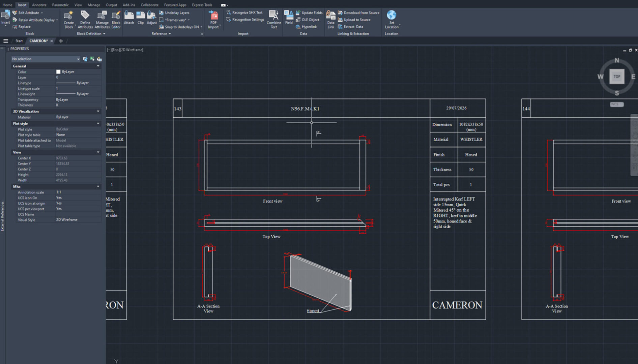Viewport: 638px width, 364px height.
Task: Close the CAMERON drawing tab
Action: point(52,41)
